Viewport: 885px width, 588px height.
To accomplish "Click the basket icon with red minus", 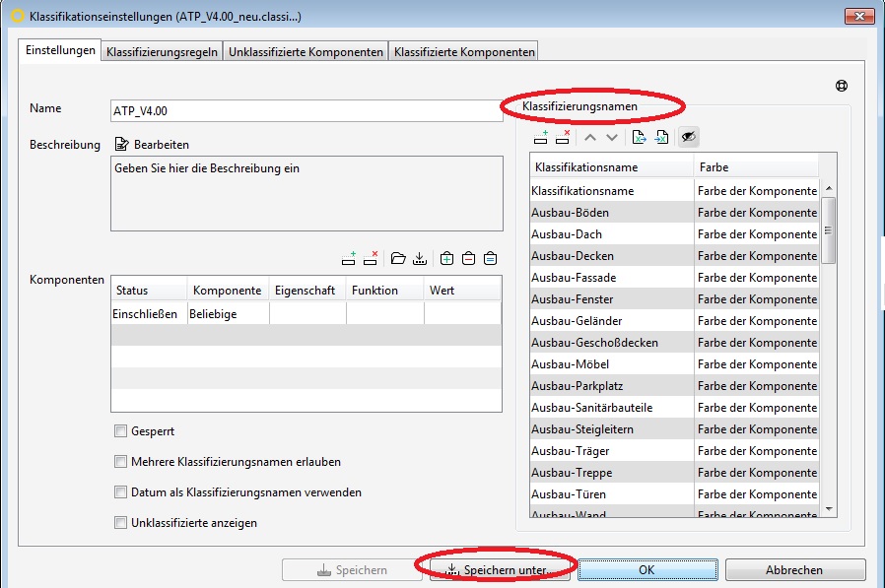I will click(468, 259).
